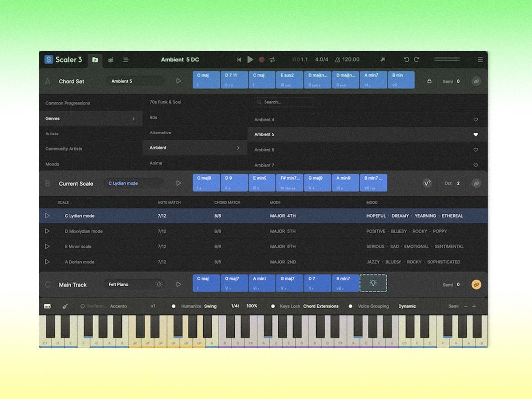Open the C Lydian mode scale dropdown
Image resolution: width=532 pixels, height=399 pixels.
coord(134,183)
